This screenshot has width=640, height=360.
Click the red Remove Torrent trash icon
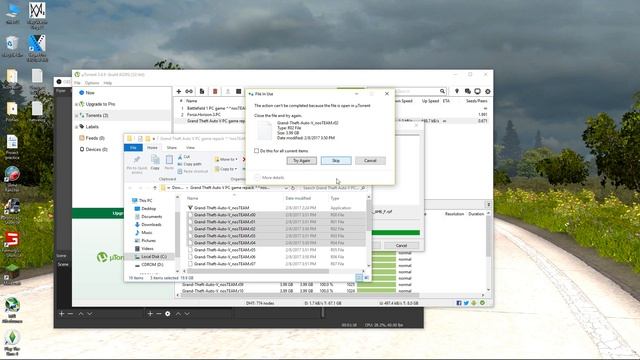pyautogui.click(x=215, y=91)
